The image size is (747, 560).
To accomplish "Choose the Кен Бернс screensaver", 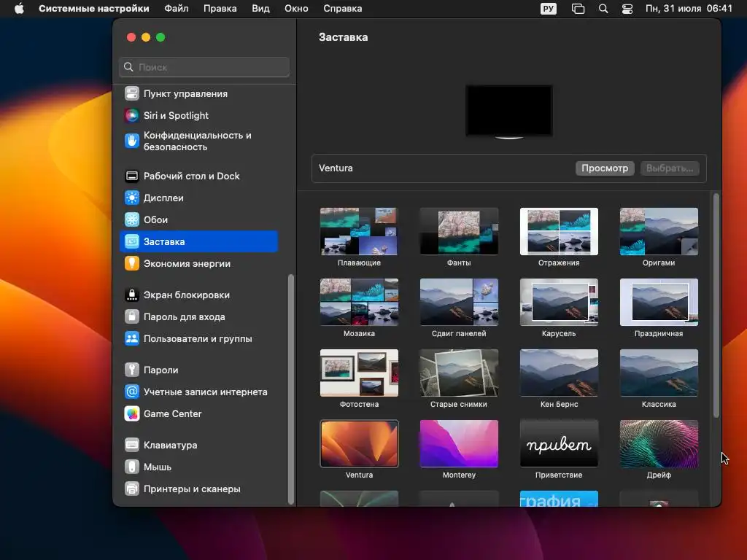I will click(559, 373).
